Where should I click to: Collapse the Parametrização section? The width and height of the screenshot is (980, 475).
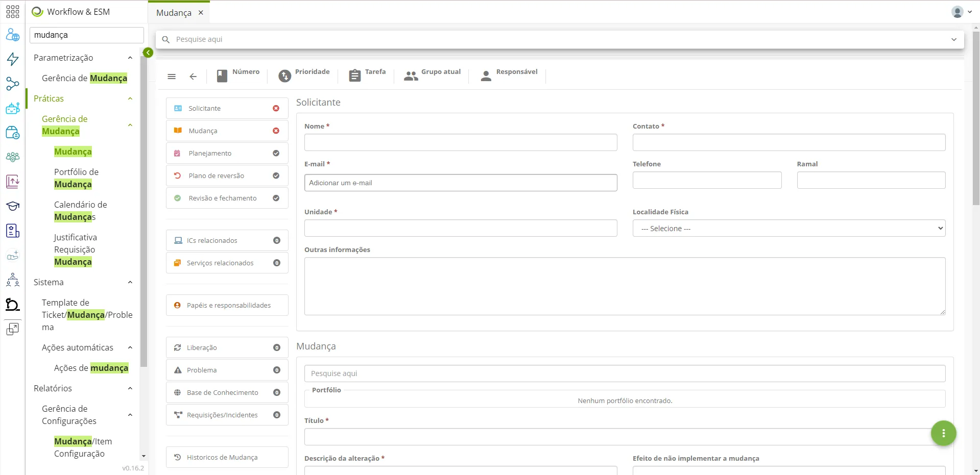[130, 58]
